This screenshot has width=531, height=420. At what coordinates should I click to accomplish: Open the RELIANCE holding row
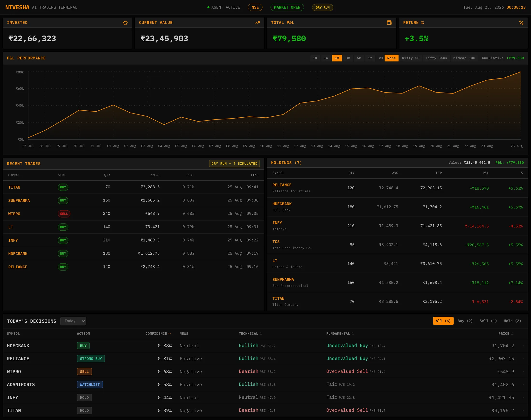click(397, 188)
